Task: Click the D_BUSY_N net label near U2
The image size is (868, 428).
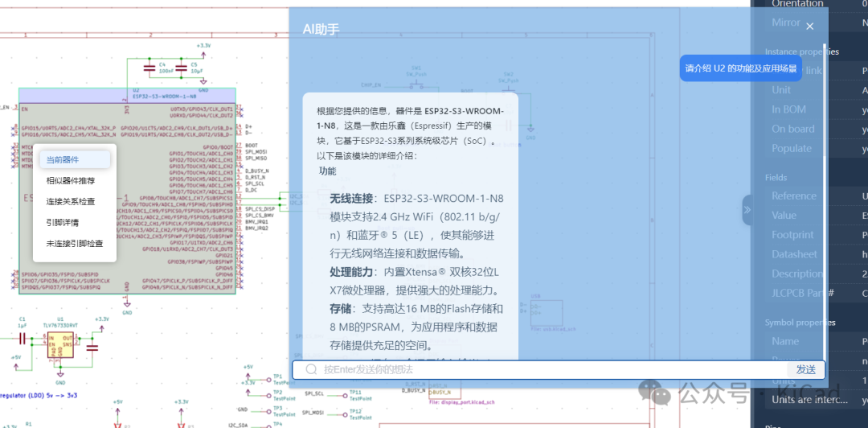Action: 257,171
